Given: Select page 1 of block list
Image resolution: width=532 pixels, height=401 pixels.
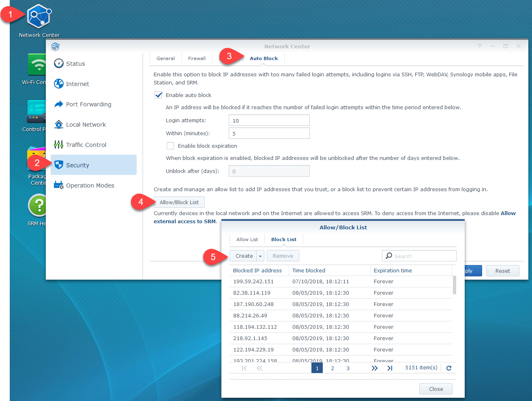Looking at the screenshot, I should tap(317, 368).
